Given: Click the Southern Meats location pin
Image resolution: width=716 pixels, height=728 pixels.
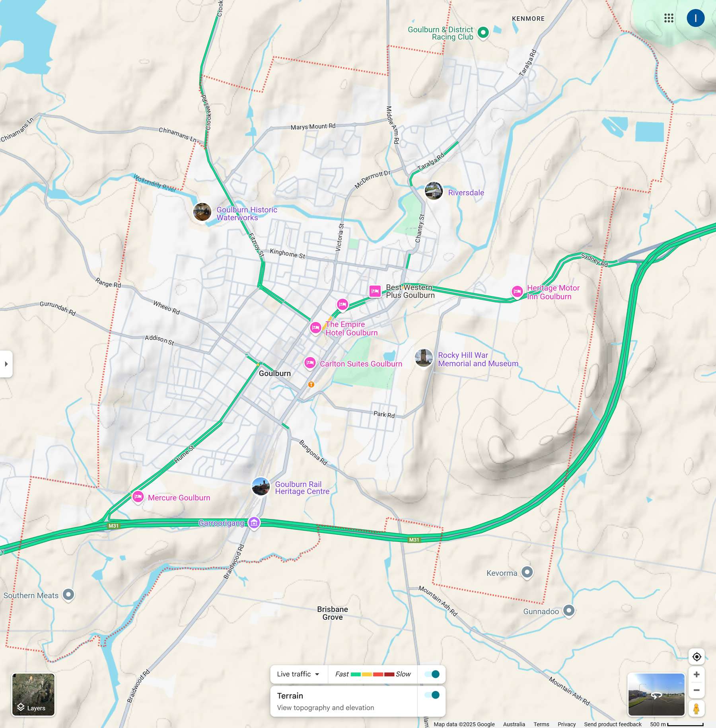Looking at the screenshot, I should click(x=68, y=595).
